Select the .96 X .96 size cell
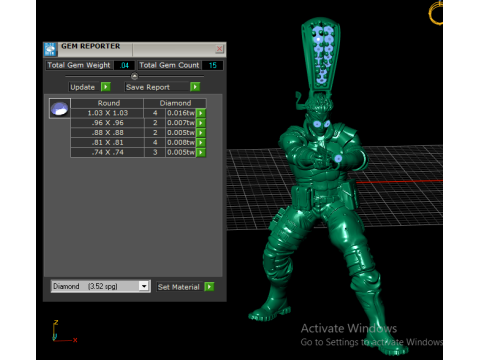The height and width of the screenshot is (360, 480). point(108,123)
